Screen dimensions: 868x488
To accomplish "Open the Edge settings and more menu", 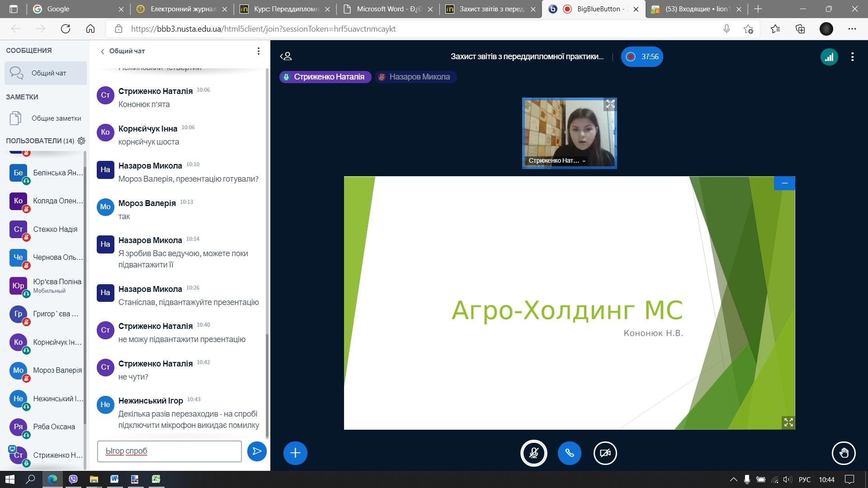I will pyautogui.click(x=852, y=29).
